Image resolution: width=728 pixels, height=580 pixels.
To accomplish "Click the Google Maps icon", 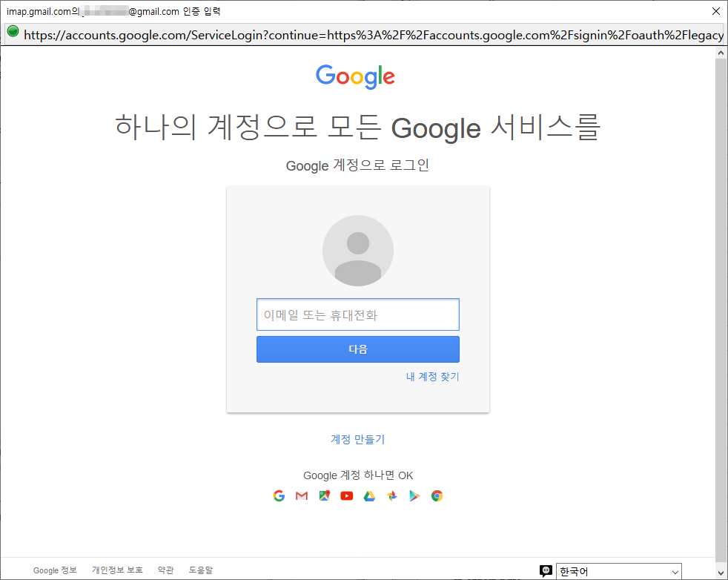I will (x=325, y=496).
